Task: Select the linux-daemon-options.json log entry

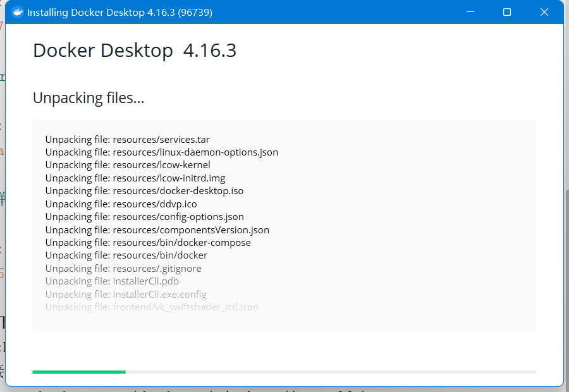Action: [x=161, y=152]
